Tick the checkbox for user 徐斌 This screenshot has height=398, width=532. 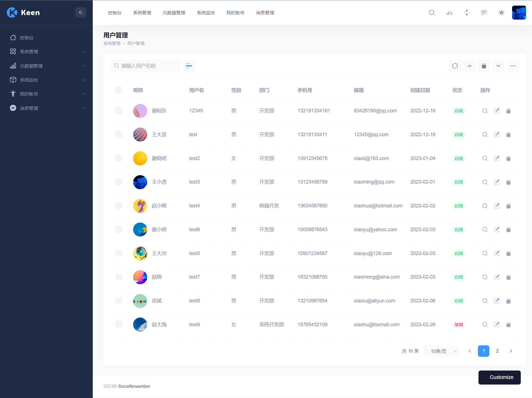(119, 301)
